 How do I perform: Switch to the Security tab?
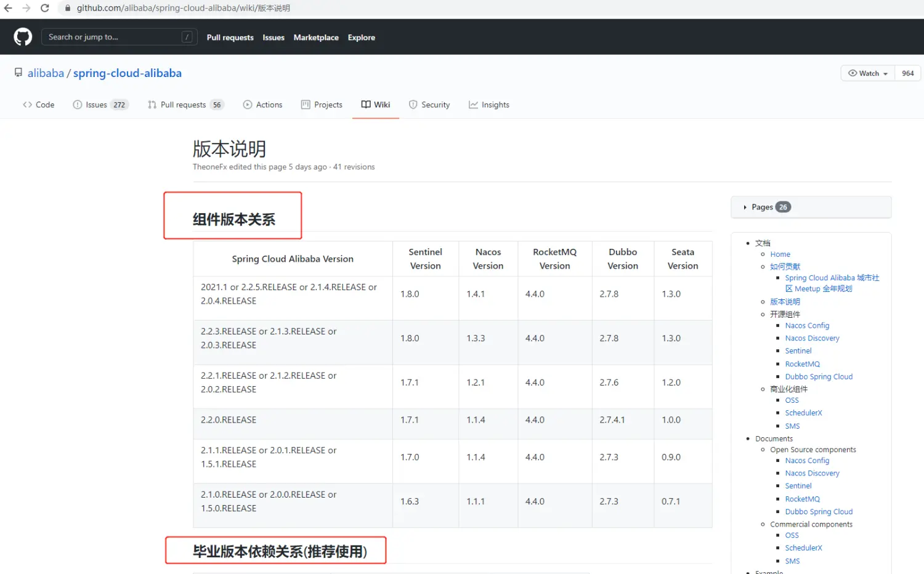(429, 105)
